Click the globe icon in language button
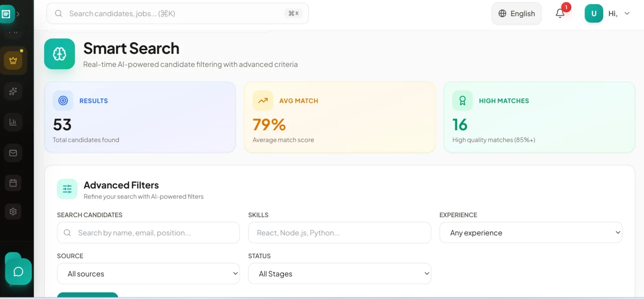Image resolution: width=644 pixels, height=299 pixels. click(502, 14)
